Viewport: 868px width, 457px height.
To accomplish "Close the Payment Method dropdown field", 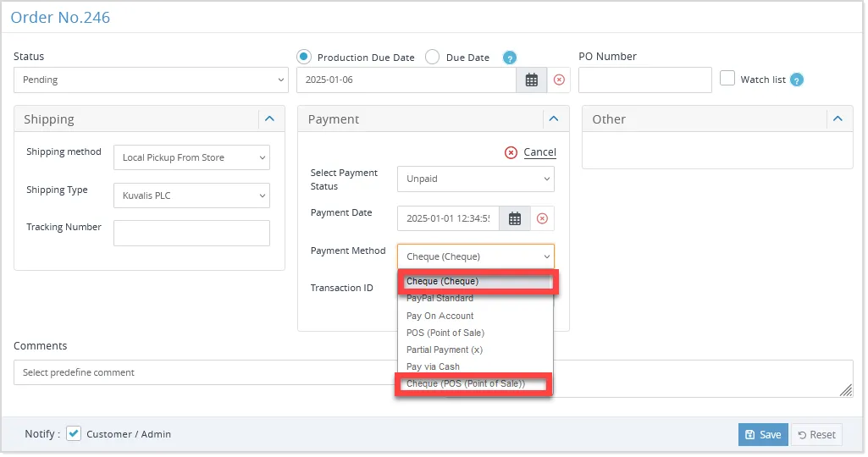I will tap(476, 256).
